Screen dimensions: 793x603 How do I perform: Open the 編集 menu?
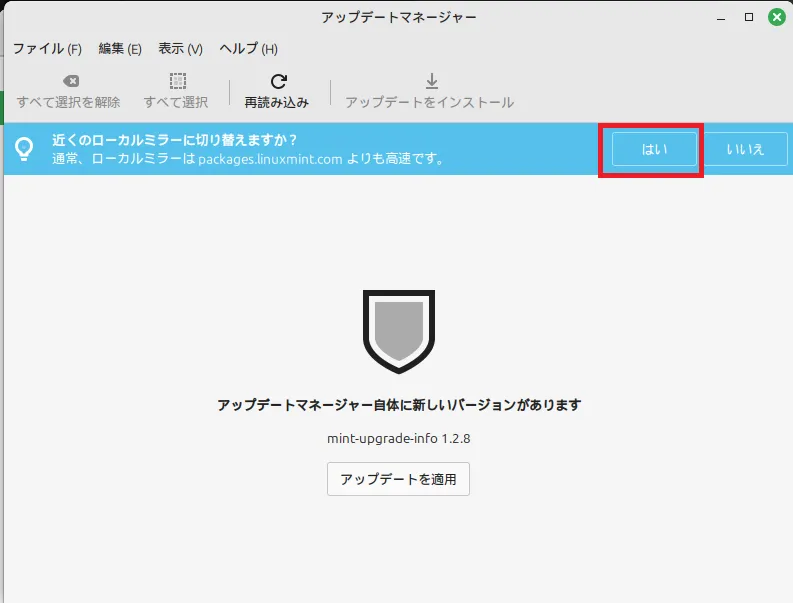point(120,49)
